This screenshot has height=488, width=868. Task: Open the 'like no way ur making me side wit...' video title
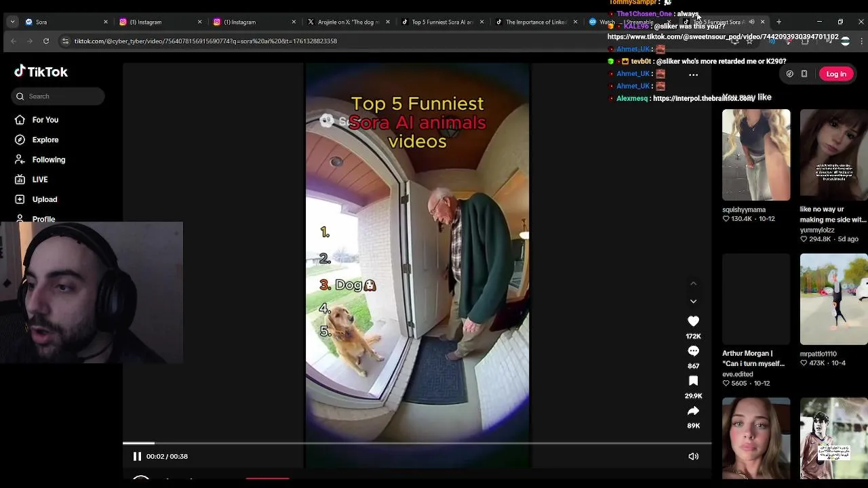click(x=833, y=214)
